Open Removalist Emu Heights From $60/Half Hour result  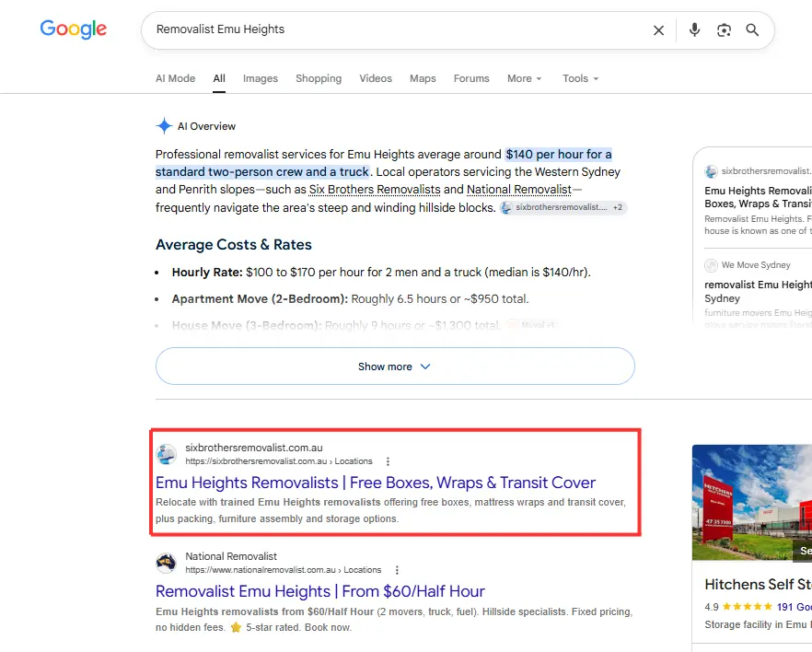[x=320, y=591]
